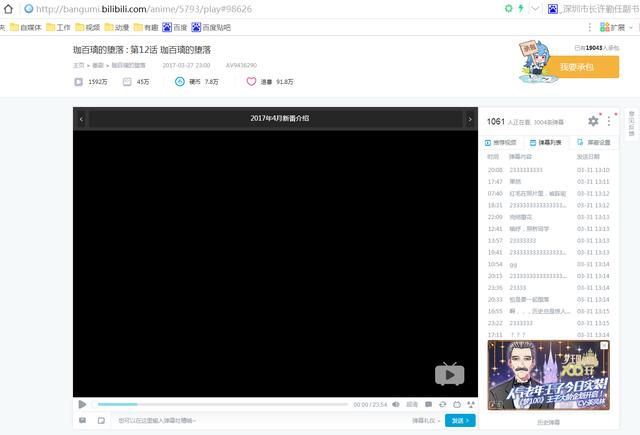Switch to the 屏蔽设置 tab
The width and height of the screenshot is (640, 435).
tap(594, 142)
